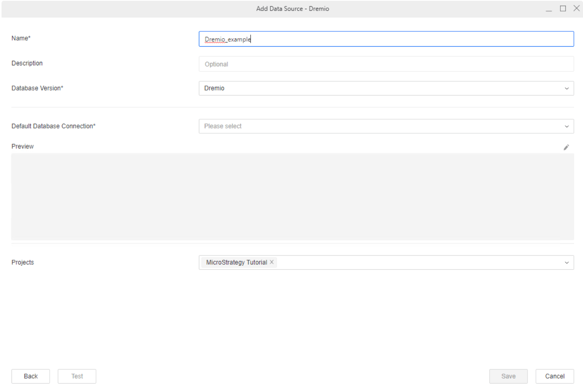This screenshot has height=392, width=583.
Task: Click the MicroStrategy Tutorial tag text
Action: click(236, 262)
